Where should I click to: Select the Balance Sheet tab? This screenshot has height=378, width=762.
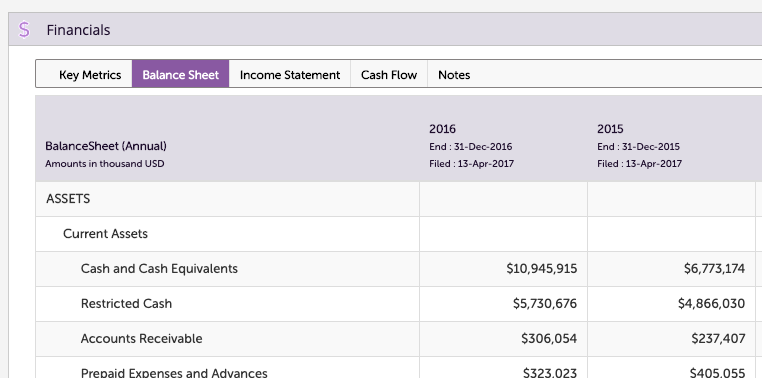[x=180, y=74]
